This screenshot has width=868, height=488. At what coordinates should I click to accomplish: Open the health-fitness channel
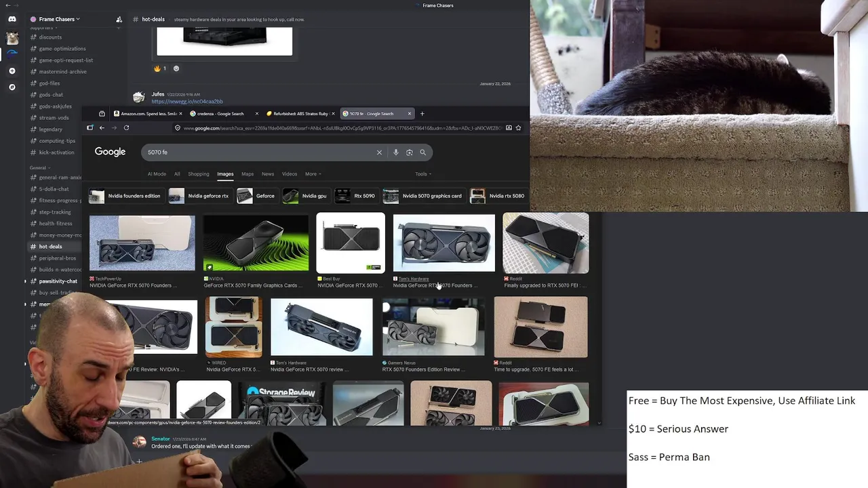(x=56, y=224)
